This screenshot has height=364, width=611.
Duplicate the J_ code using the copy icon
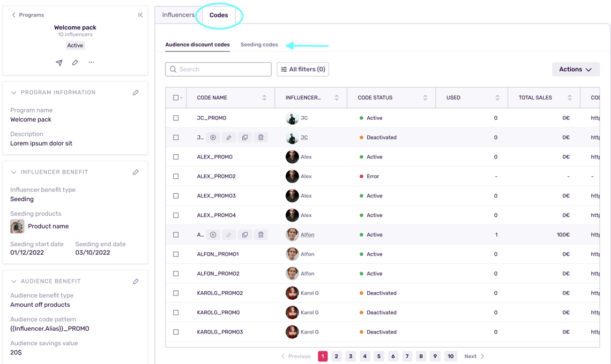click(245, 137)
